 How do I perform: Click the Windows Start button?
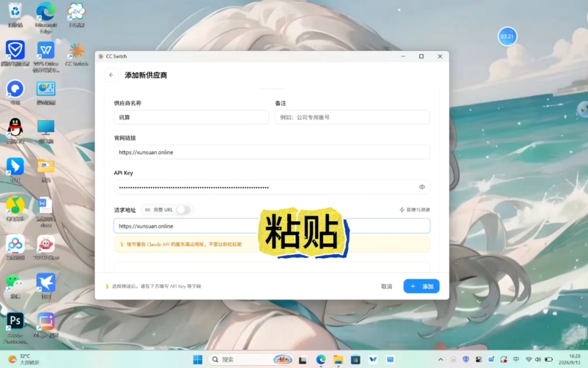tap(198, 359)
